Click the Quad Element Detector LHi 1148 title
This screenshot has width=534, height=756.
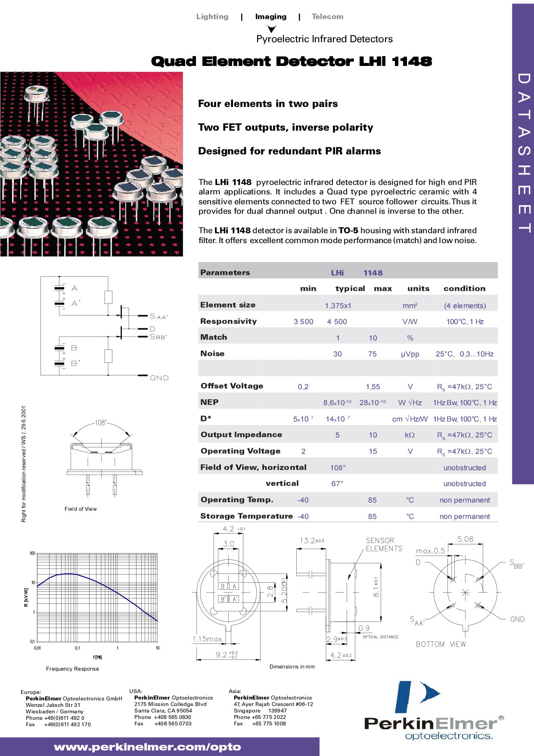(x=291, y=61)
